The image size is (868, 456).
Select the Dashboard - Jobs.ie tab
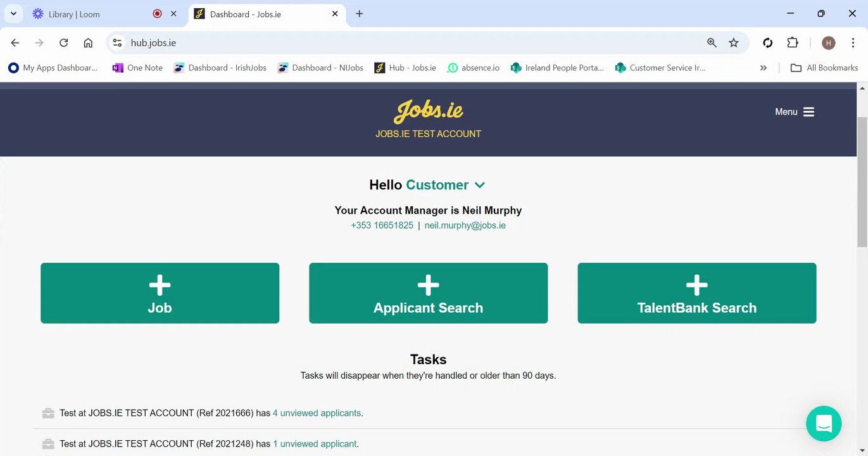point(267,14)
